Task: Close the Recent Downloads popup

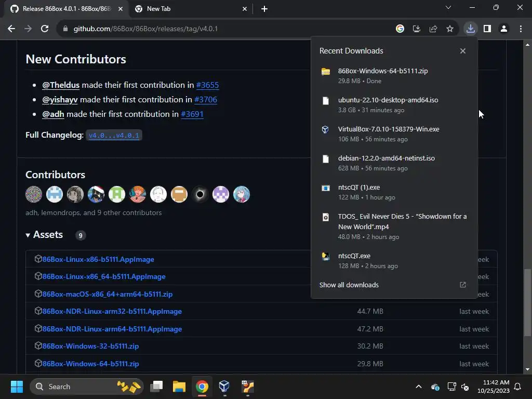Action: click(x=463, y=51)
